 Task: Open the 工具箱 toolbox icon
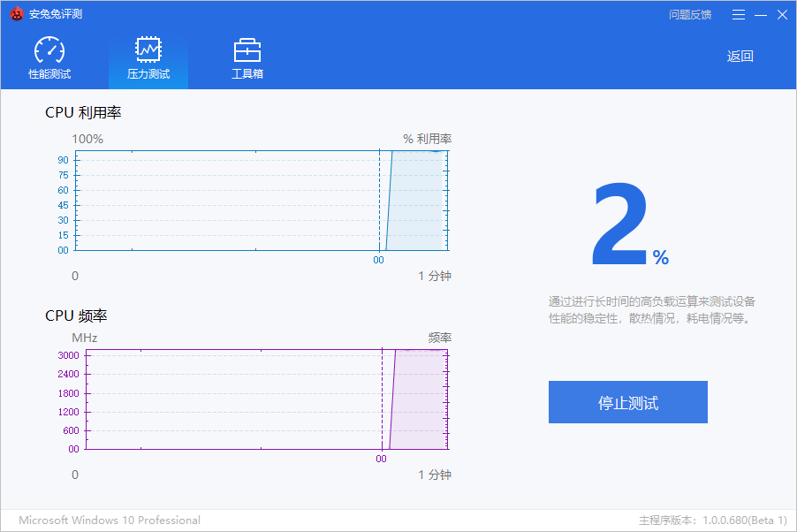(247, 50)
